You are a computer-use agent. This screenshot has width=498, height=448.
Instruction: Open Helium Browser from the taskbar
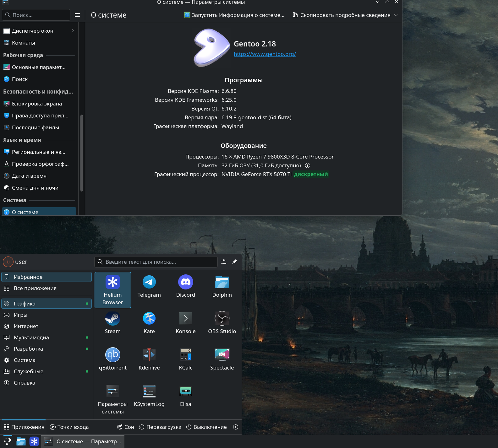click(34, 441)
